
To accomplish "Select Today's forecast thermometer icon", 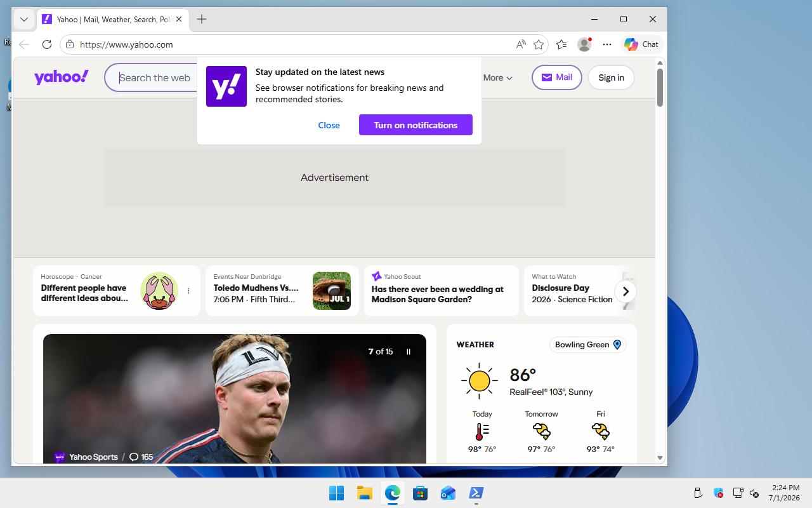I will pos(482,432).
